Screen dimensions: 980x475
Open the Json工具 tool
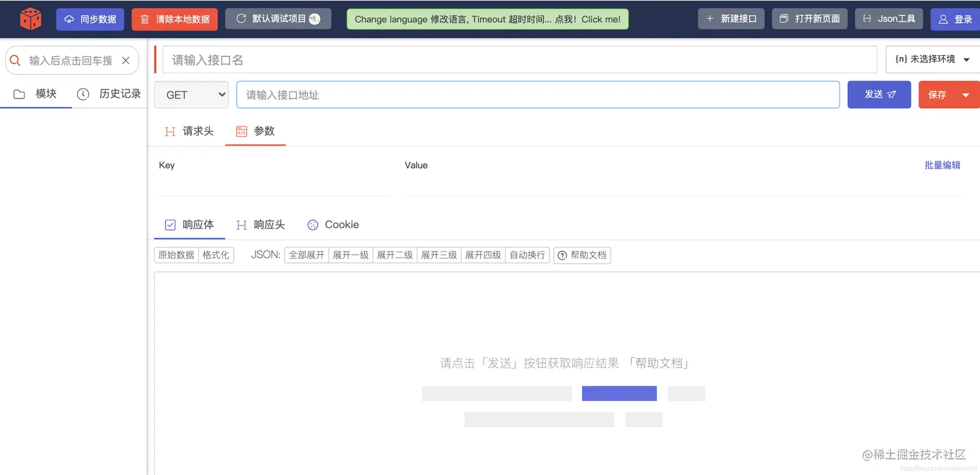[889, 19]
